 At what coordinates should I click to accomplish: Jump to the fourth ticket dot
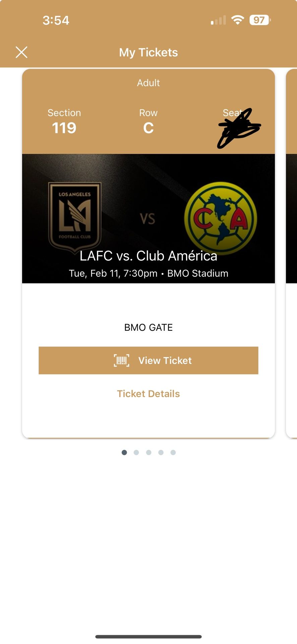click(161, 452)
